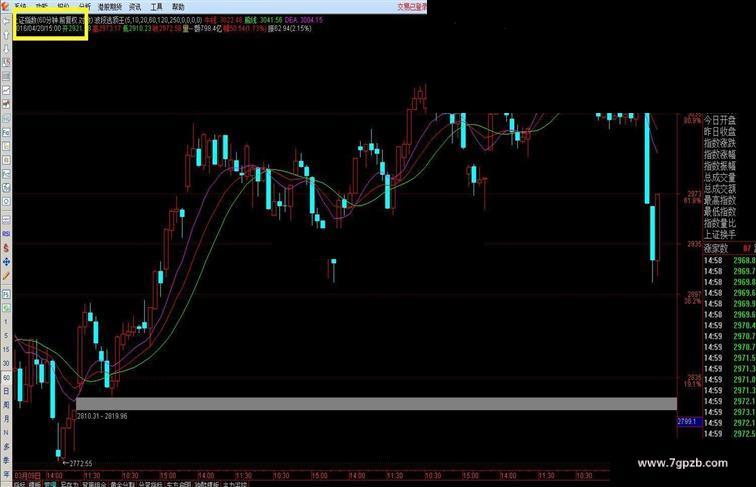
Task: Click the 指数涨跌 label
Action: click(720, 143)
